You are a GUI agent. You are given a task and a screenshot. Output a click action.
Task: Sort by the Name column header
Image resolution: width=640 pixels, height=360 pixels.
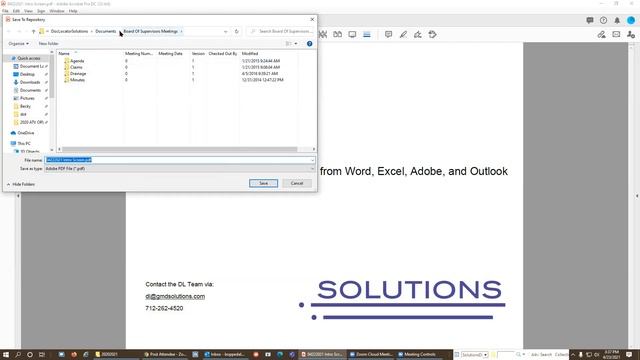64,53
